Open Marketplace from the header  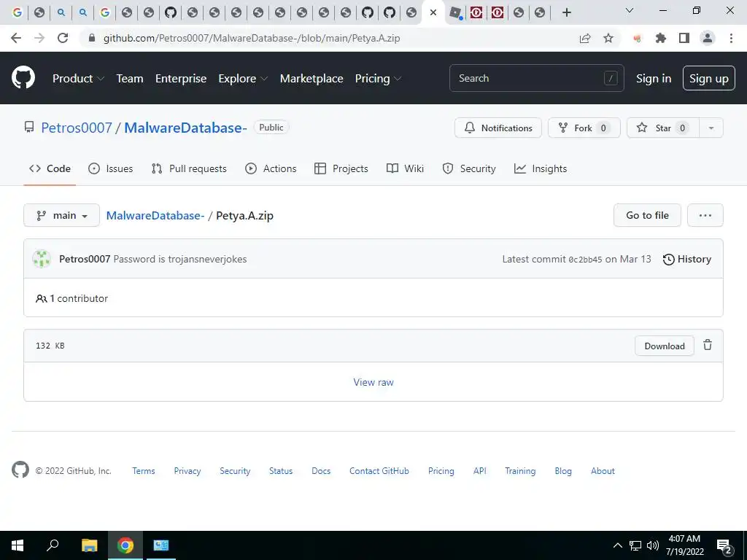(311, 79)
